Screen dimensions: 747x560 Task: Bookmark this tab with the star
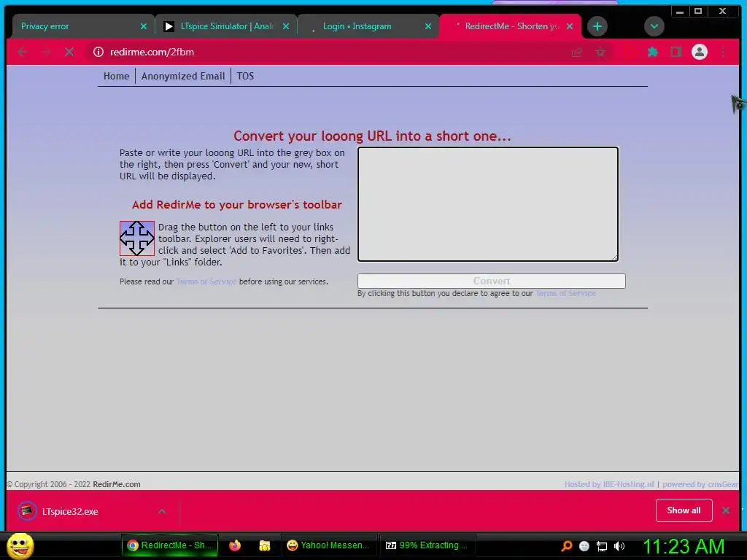click(x=600, y=52)
